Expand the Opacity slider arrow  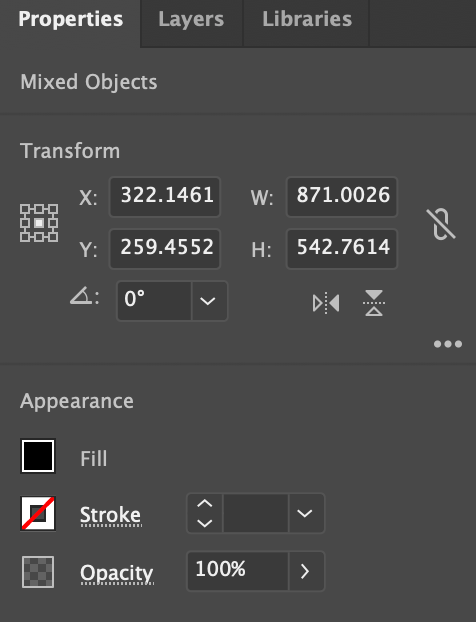306,571
